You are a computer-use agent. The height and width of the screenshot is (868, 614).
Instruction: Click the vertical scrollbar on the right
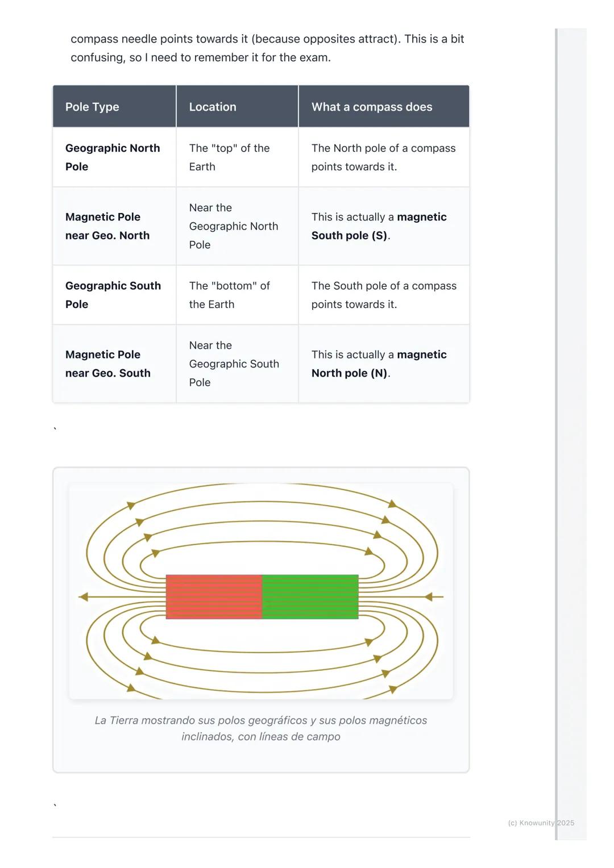[x=557, y=432]
